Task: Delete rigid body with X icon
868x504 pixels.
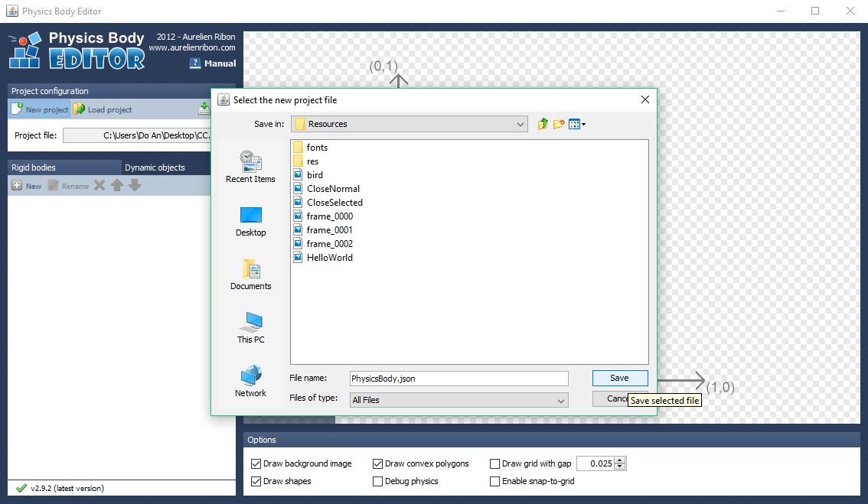Action: (100, 185)
